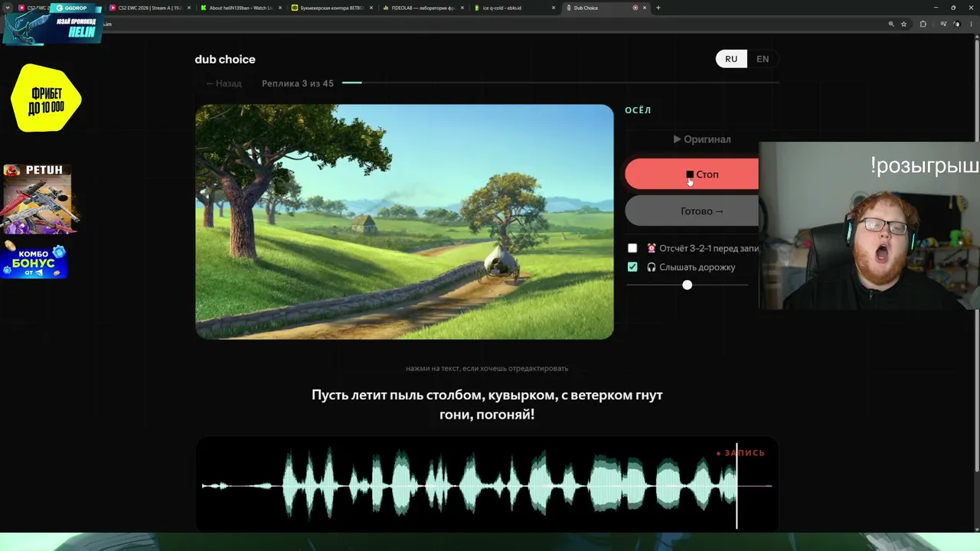980x551 pixels.
Task: Click the Готово button to finish
Action: click(x=692, y=211)
